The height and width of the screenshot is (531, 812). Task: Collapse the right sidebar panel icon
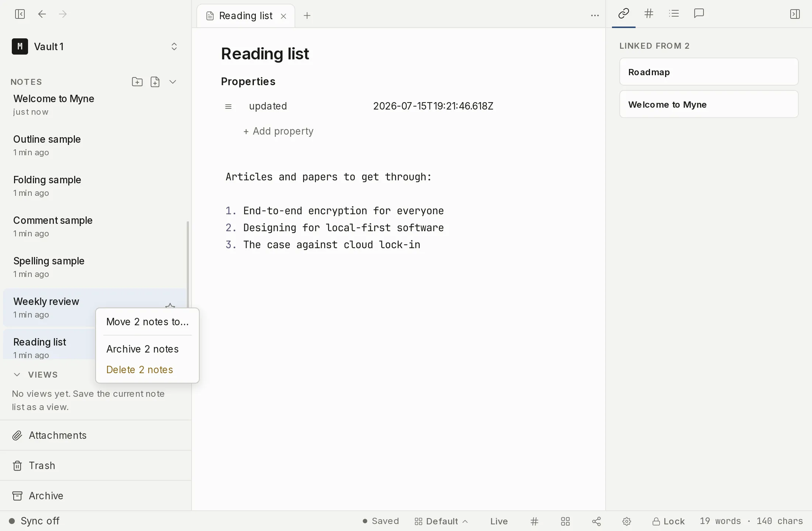(795, 14)
